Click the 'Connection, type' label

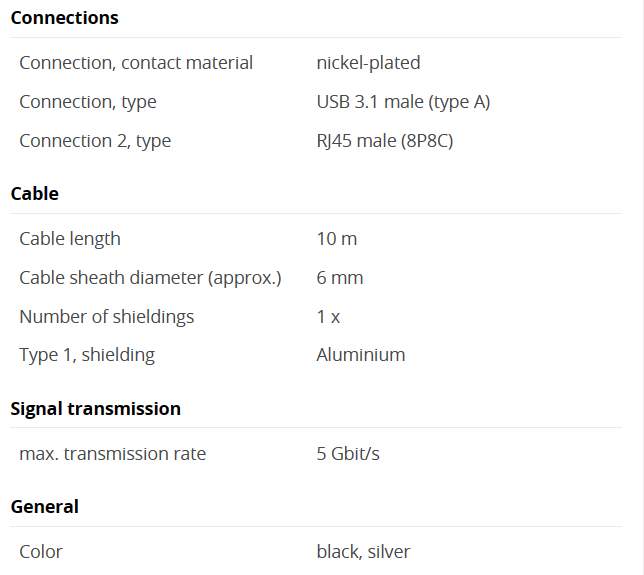[x=88, y=102]
